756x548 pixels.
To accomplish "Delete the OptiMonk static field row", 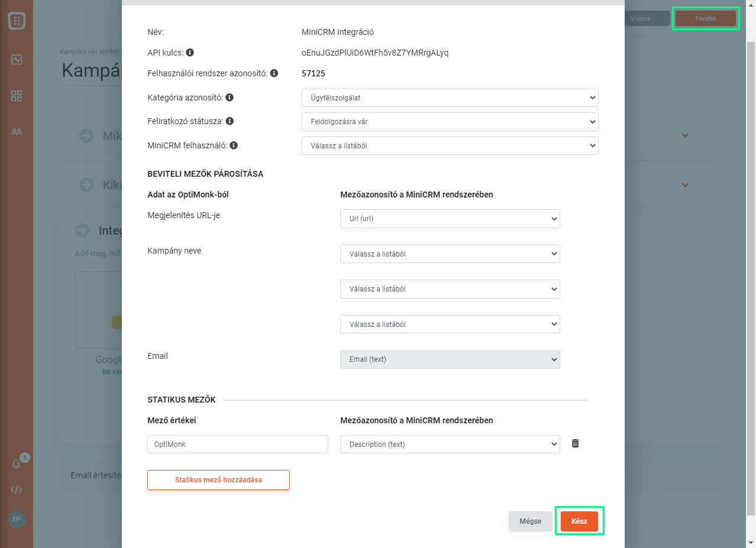I will [x=575, y=443].
